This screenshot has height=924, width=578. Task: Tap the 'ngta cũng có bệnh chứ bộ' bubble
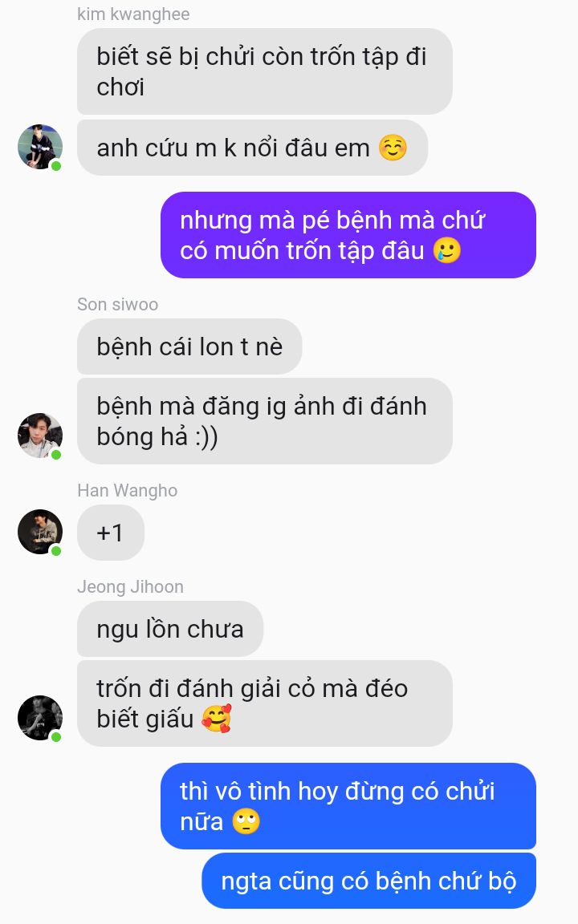click(368, 881)
